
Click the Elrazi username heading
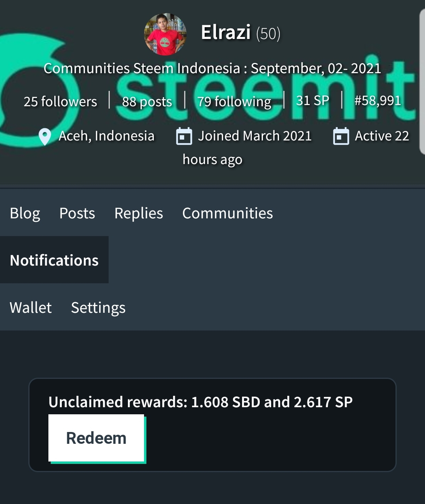click(226, 32)
